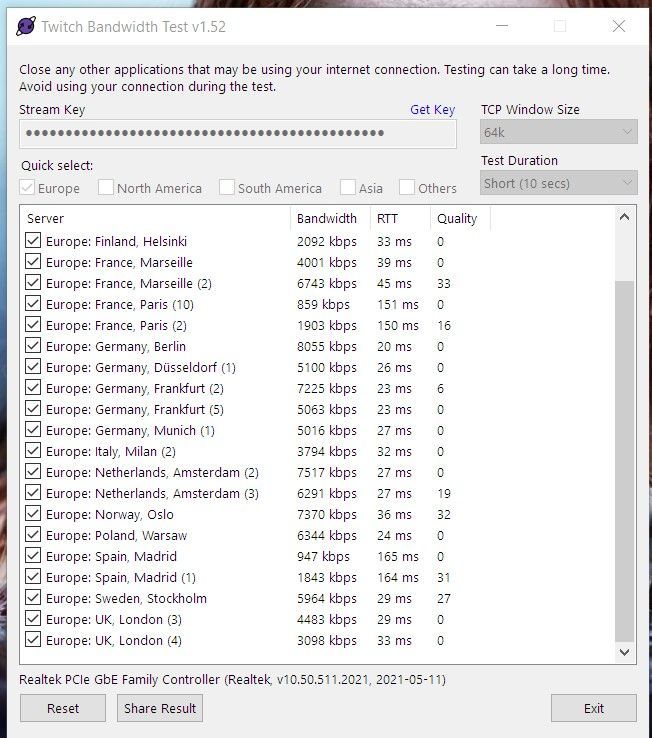Tick the Asia quick select checkbox

click(x=347, y=188)
